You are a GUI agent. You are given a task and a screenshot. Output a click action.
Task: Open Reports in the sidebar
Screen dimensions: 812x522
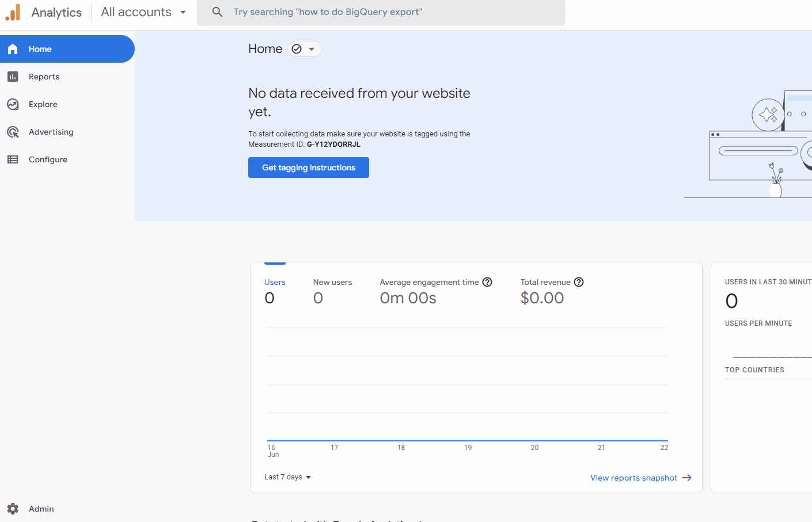coord(67,77)
